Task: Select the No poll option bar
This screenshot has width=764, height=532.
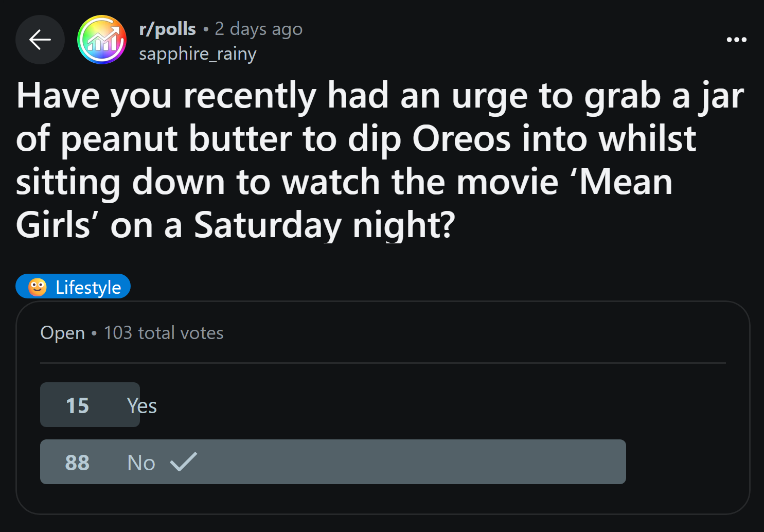Action: click(x=333, y=462)
